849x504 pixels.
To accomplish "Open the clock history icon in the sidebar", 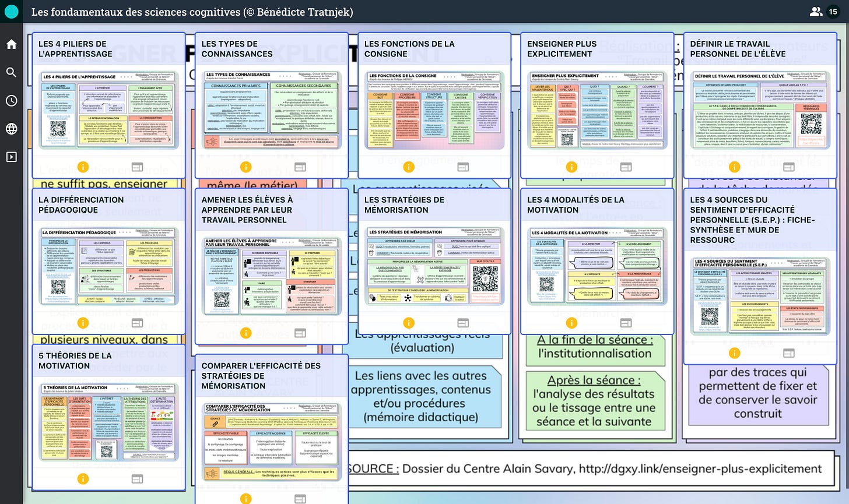I will tap(11, 100).
